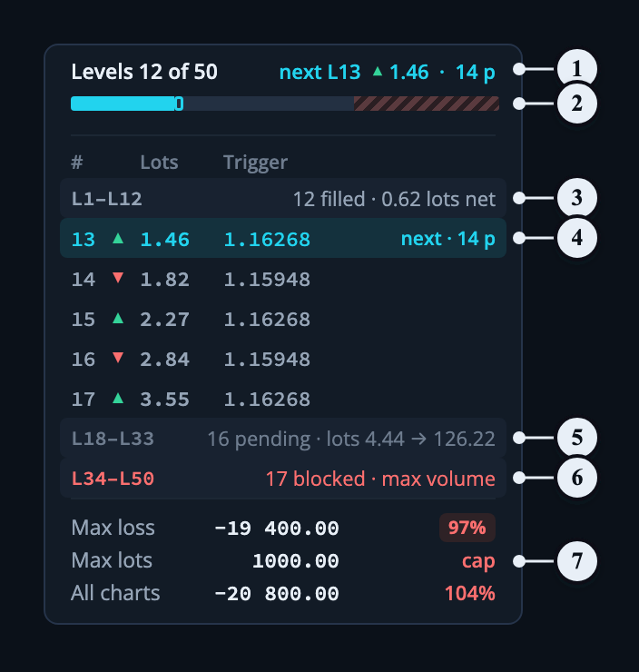Expand the blocked L34–L50 group

[283, 478]
